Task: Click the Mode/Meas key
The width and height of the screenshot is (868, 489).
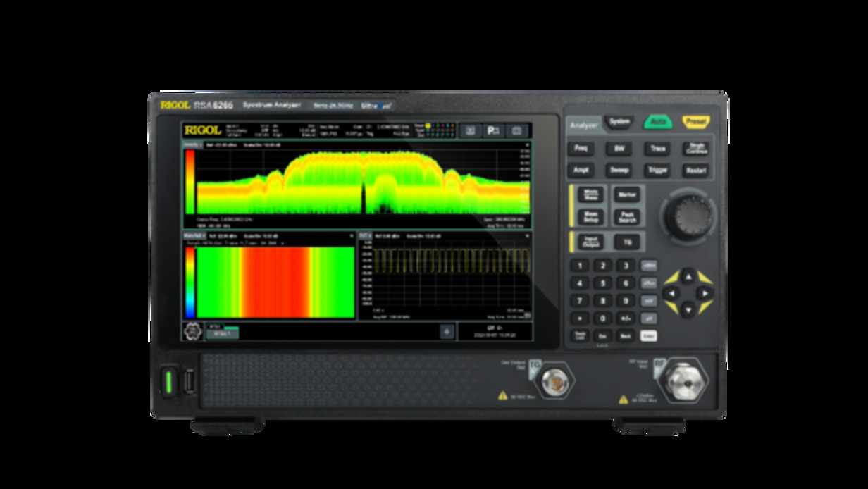Action: (591, 194)
